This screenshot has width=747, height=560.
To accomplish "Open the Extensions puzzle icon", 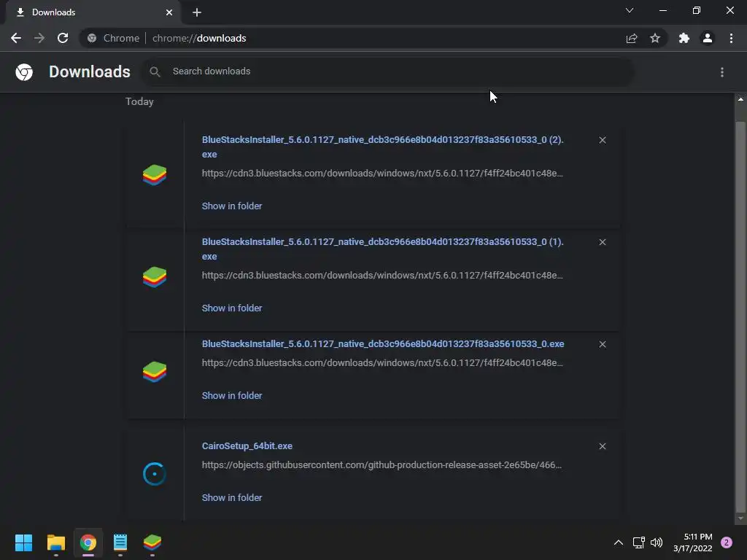I will tap(684, 38).
